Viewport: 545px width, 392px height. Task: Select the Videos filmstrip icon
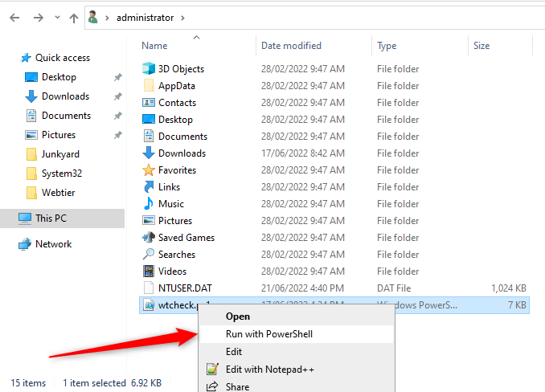[149, 272]
